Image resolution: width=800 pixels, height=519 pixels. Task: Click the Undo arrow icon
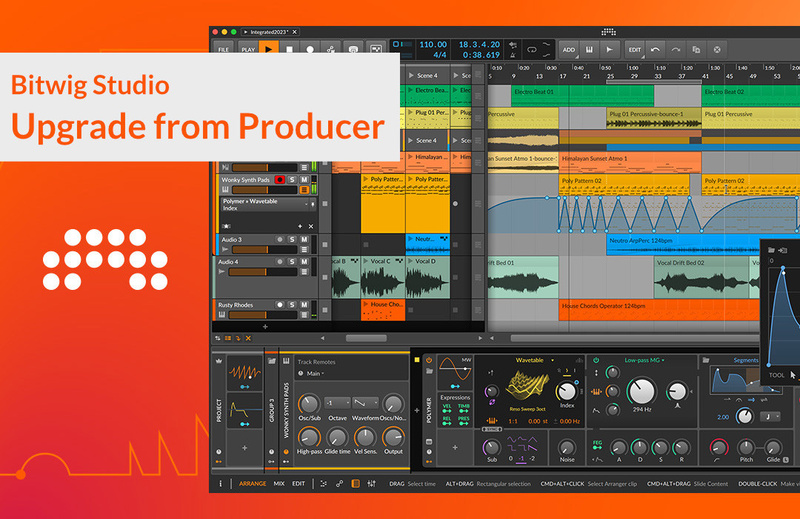coord(656,50)
